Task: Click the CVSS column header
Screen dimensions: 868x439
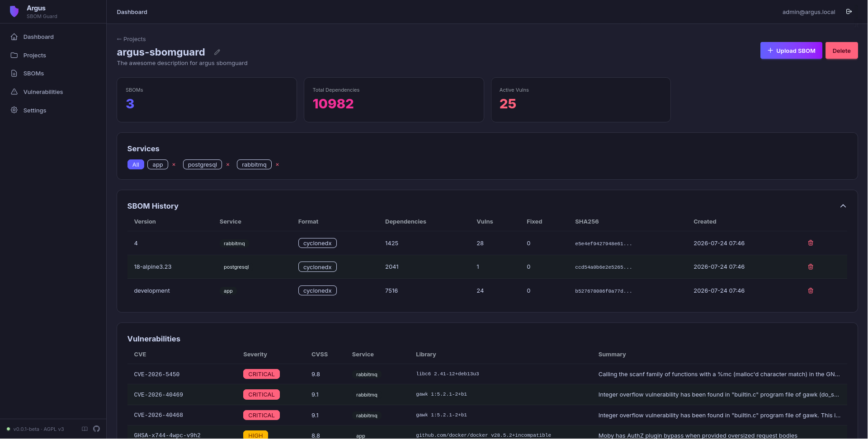Action: tap(320, 355)
